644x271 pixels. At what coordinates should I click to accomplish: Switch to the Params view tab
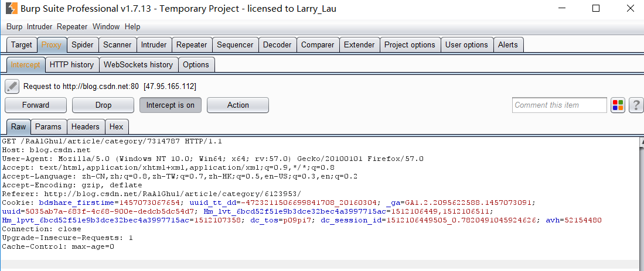[48, 126]
